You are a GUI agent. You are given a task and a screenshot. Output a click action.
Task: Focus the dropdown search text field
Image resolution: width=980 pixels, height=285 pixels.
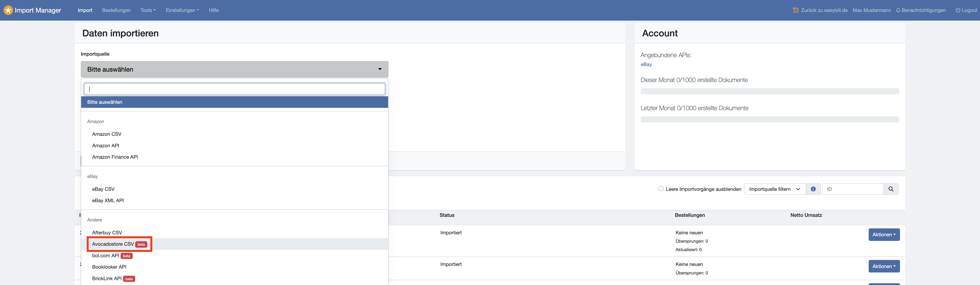click(x=234, y=89)
